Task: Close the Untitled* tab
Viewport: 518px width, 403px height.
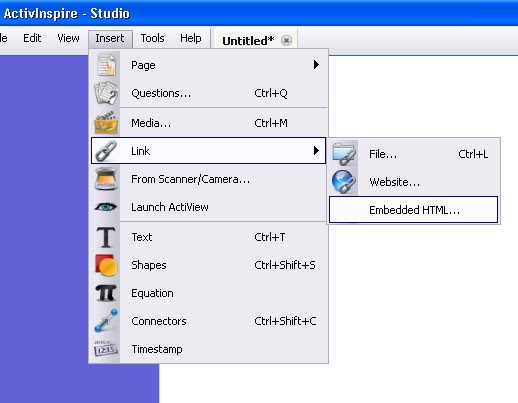Action: [286, 41]
